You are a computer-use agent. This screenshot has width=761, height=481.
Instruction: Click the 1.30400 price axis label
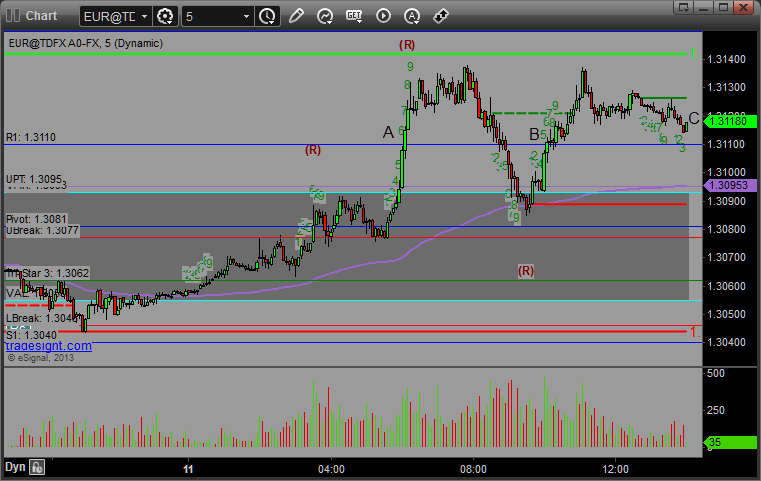pyautogui.click(x=727, y=342)
